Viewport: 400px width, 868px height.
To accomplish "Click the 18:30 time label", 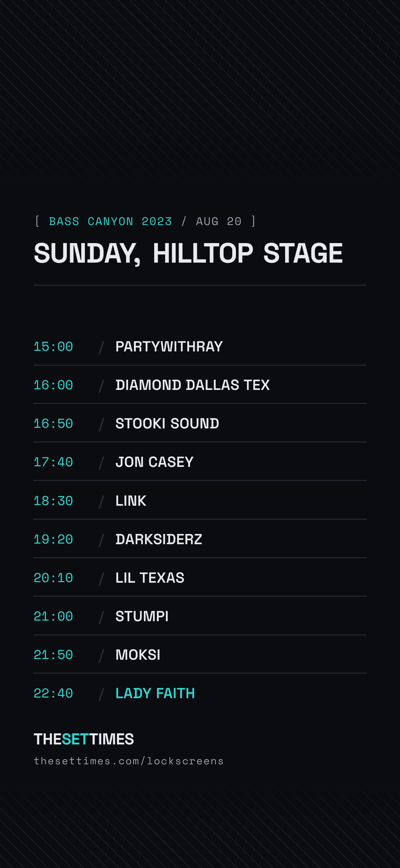I will [53, 501].
